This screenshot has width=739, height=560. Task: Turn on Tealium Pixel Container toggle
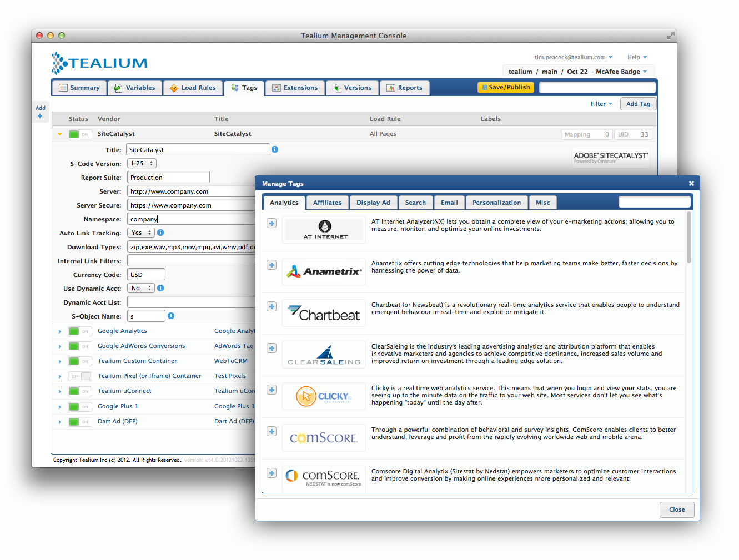[80, 376]
